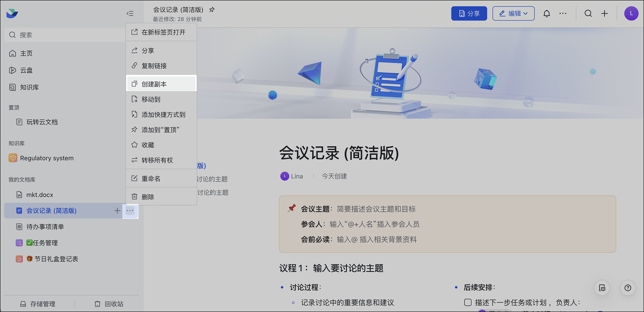
Task: Choose 在新标签页打开 from context menu
Action: 161,32
